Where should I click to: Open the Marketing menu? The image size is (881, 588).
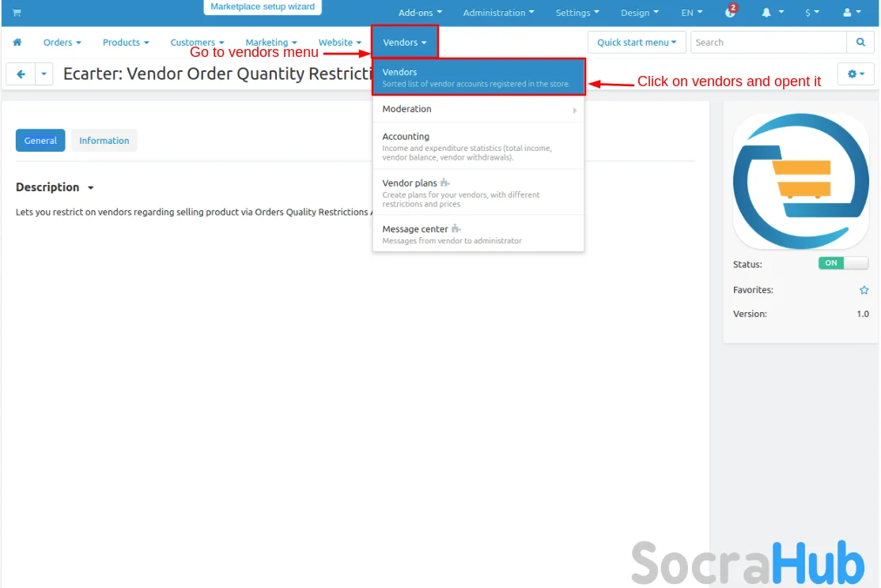[x=270, y=42]
